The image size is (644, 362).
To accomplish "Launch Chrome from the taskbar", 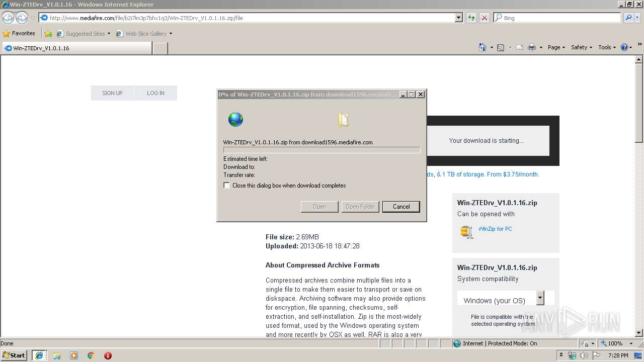I will point(91,355).
